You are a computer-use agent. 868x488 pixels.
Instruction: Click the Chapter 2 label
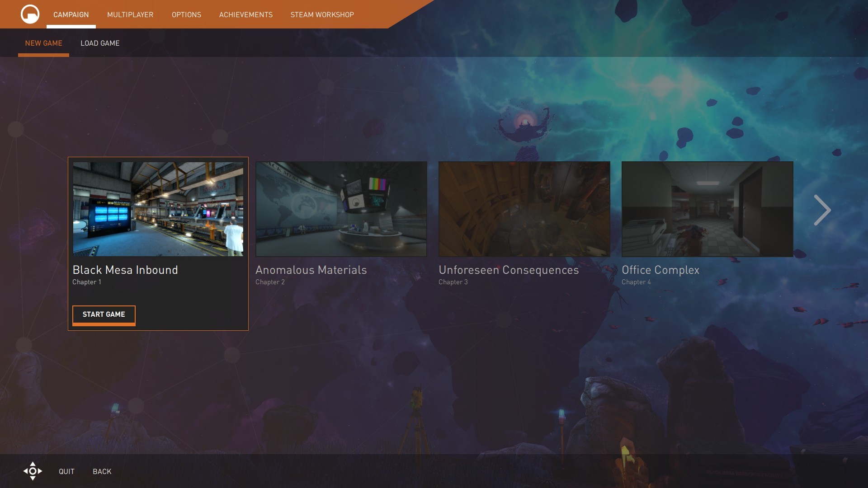click(270, 282)
